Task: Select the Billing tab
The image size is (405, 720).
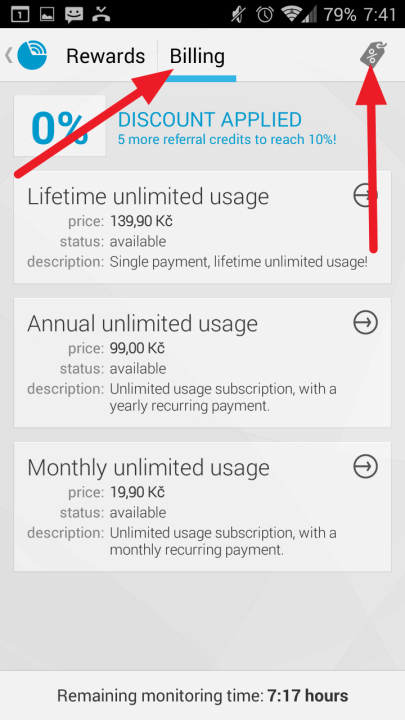Action: point(197,56)
